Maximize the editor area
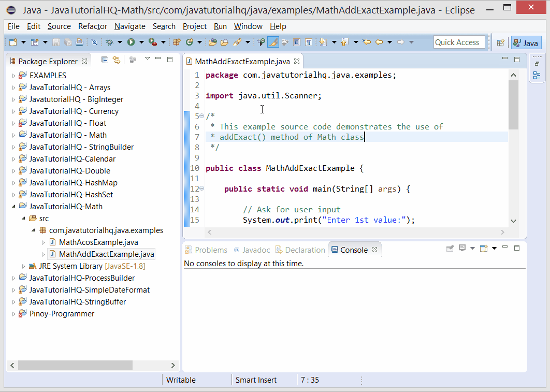The image size is (550, 392). coord(517,60)
